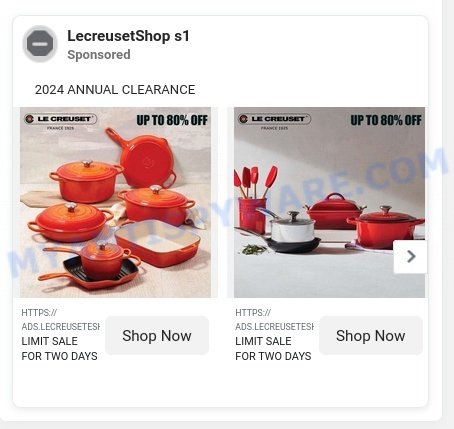Open the LecreusetShop s1 page name
Viewport: 454px width, 429px height.
[x=128, y=36]
